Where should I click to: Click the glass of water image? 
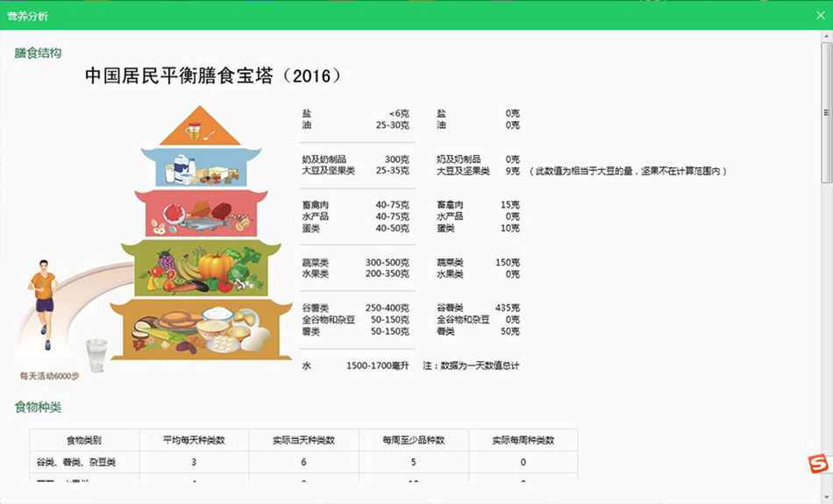coord(96,356)
